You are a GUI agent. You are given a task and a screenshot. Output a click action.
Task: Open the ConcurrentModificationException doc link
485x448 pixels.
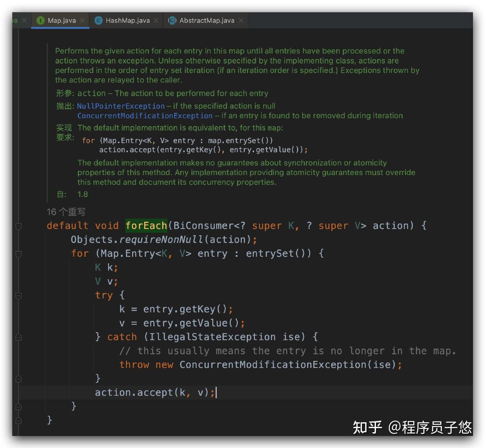click(145, 116)
